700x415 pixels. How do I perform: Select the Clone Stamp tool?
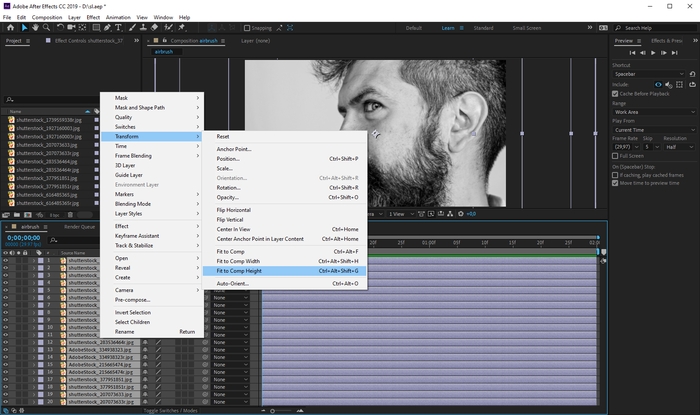coord(143,28)
